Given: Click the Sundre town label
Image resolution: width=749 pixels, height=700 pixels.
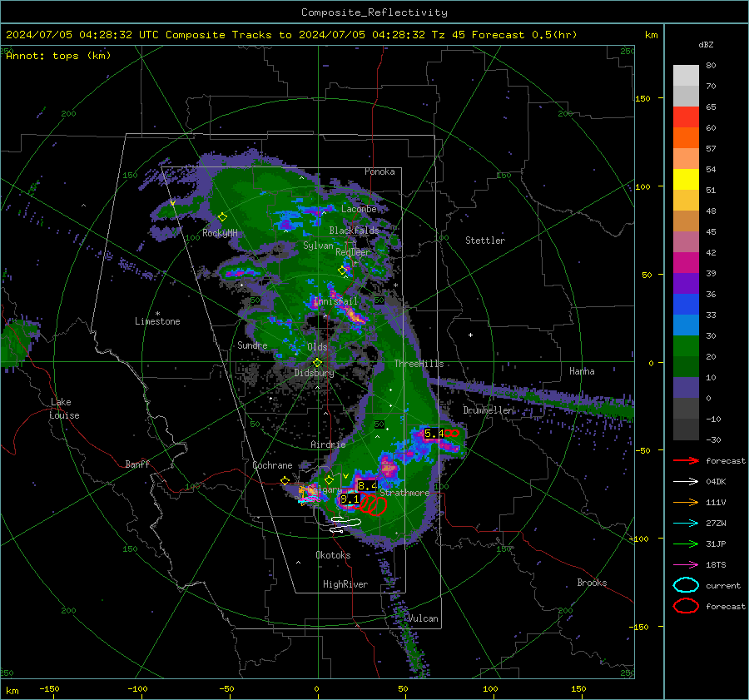Looking at the screenshot, I should tap(252, 345).
